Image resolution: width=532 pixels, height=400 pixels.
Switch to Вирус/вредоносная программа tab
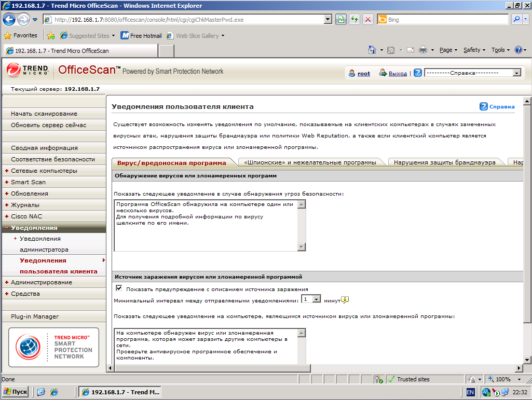pyautogui.click(x=171, y=163)
